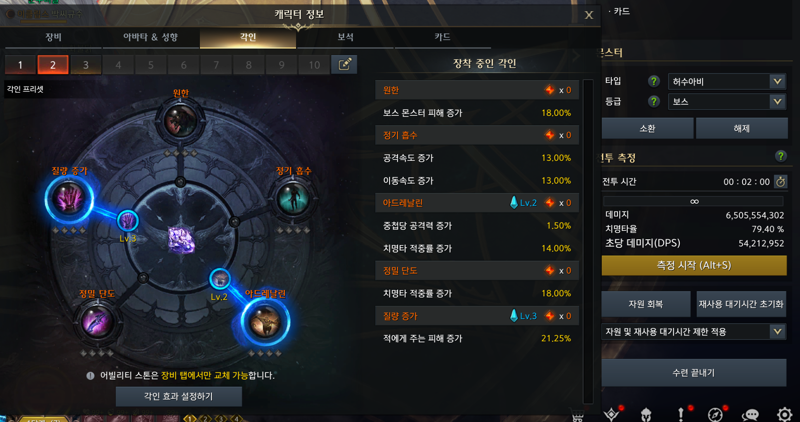Image resolution: width=800 pixels, height=422 pixels.
Task: Switch to the 보석 tab
Action: pyautogui.click(x=345, y=37)
